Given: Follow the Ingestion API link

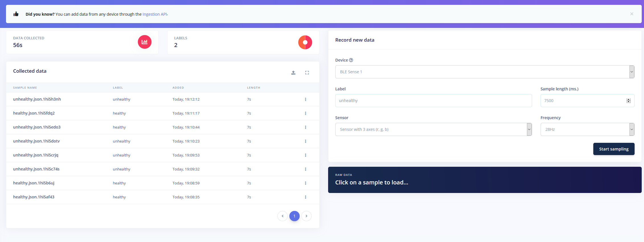Looking at the screenshot, I should 155,14.
